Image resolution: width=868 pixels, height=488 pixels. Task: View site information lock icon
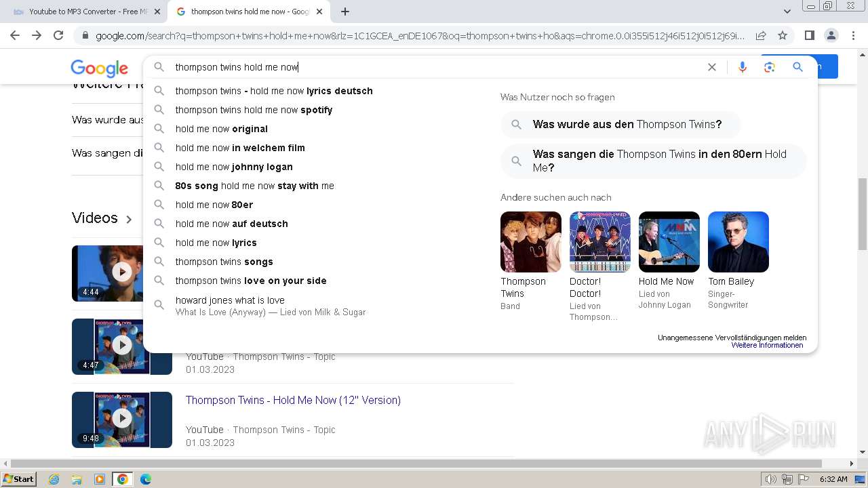85,35
